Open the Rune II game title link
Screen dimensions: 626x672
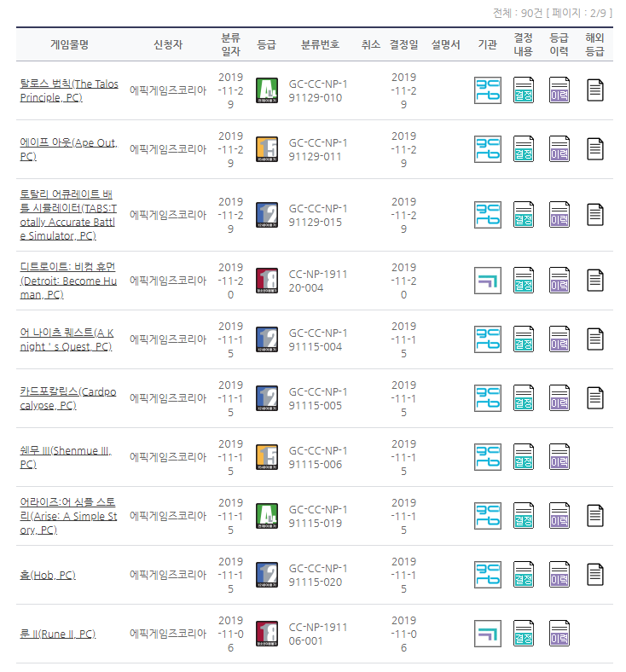point(57,634)
